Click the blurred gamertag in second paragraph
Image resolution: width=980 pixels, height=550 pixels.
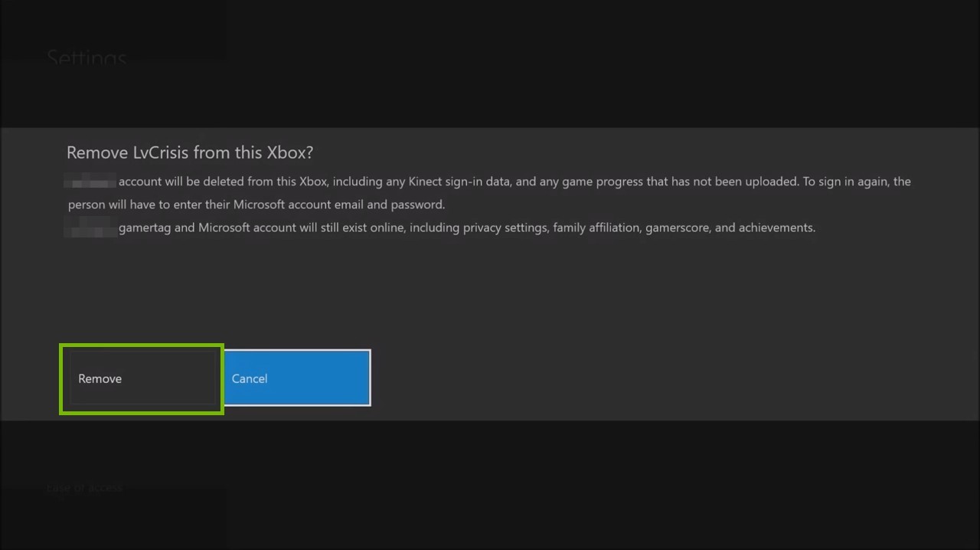pos(88,228)
